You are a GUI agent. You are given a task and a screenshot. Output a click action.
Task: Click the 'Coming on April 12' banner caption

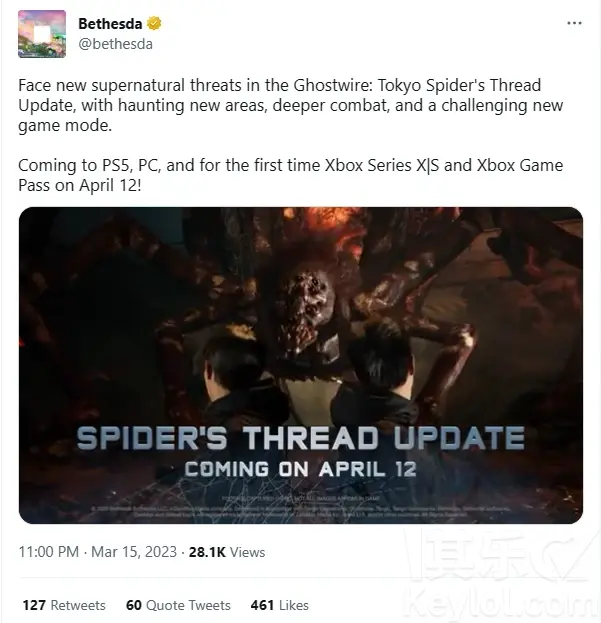click(300, 469)
